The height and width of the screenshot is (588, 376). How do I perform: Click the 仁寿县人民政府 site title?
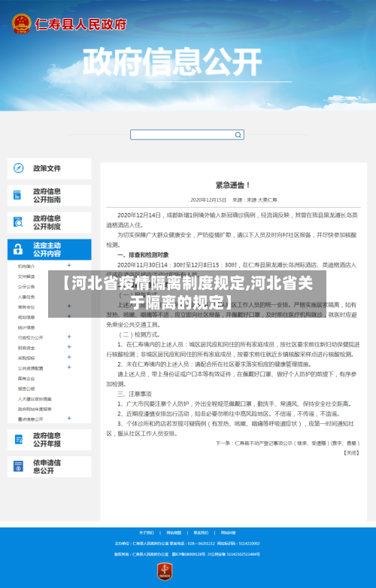tap(81, 24)
